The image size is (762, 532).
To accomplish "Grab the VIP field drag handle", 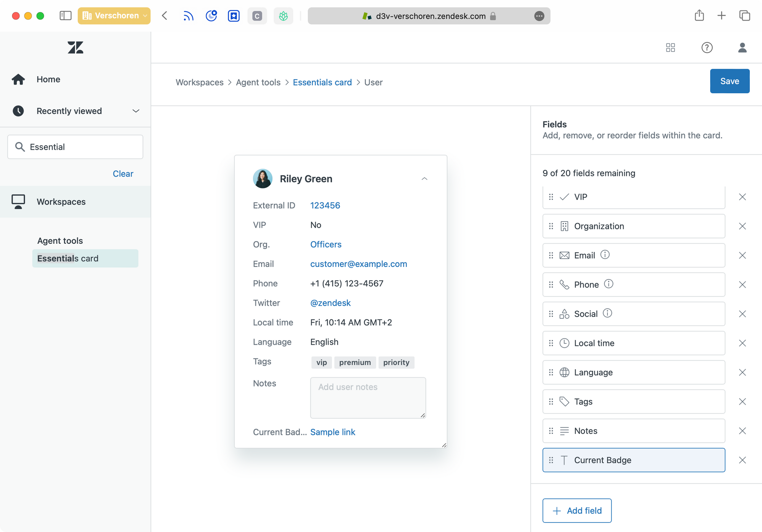I will pyautogui.click(x=551, y=197).
